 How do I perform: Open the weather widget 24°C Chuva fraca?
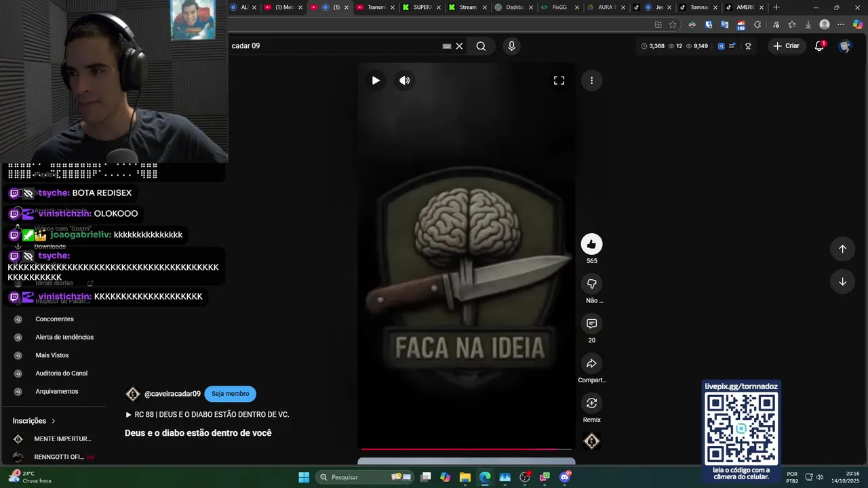pos(29,477)
